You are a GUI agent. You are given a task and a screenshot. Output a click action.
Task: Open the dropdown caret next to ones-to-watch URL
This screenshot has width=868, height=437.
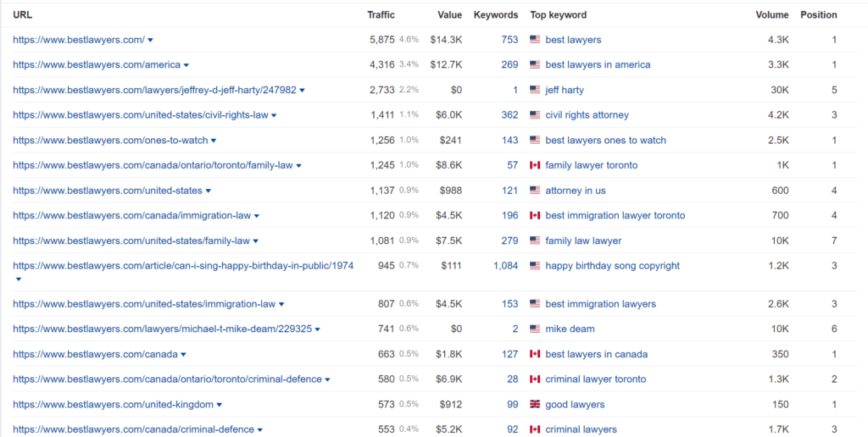point(214,141)
